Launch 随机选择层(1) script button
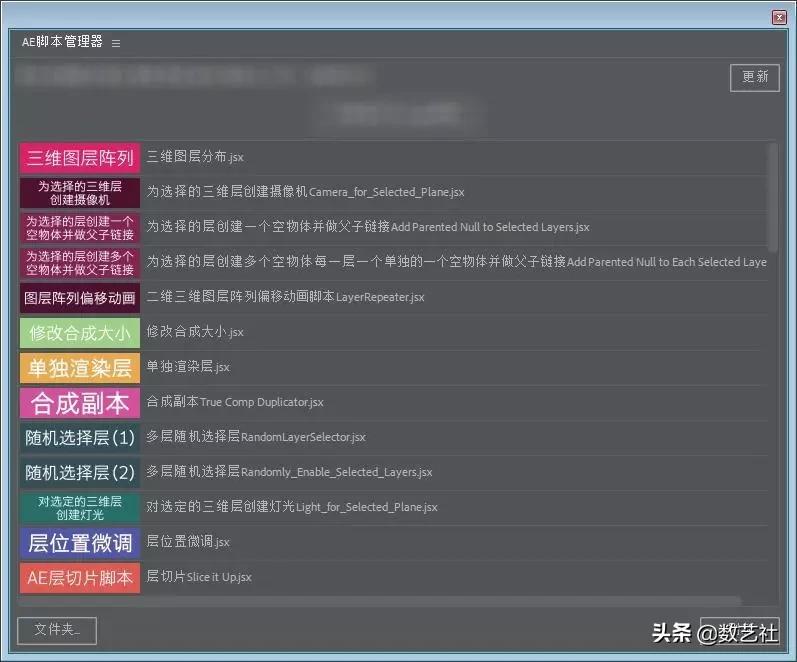This screenshot has width=797, height=662. (x=80, y=438)
